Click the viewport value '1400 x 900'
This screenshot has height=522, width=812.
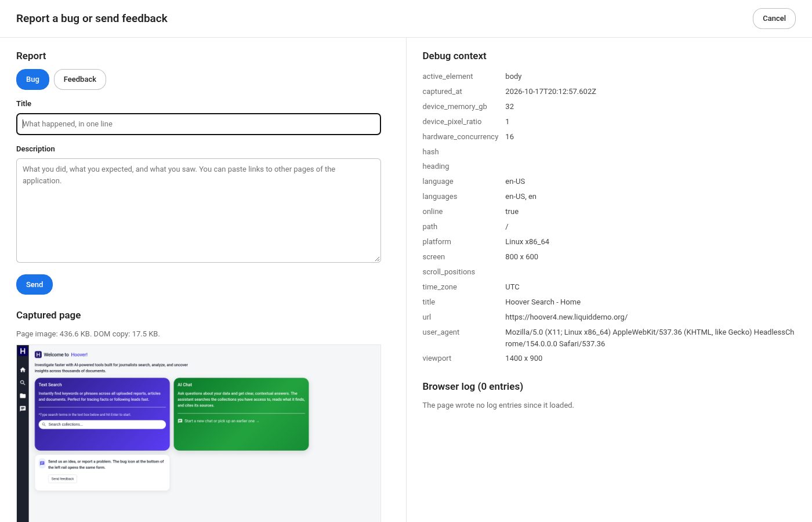(x=524, y=358)
